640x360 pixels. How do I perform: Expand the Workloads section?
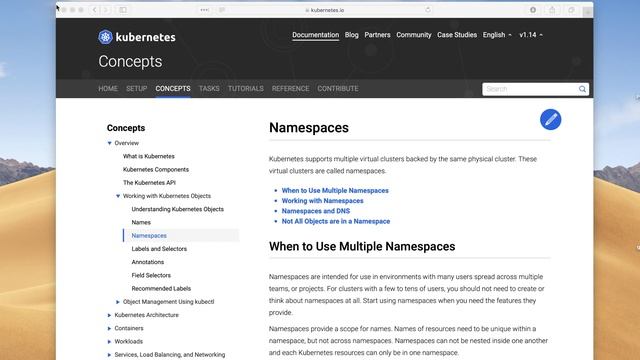109,342
